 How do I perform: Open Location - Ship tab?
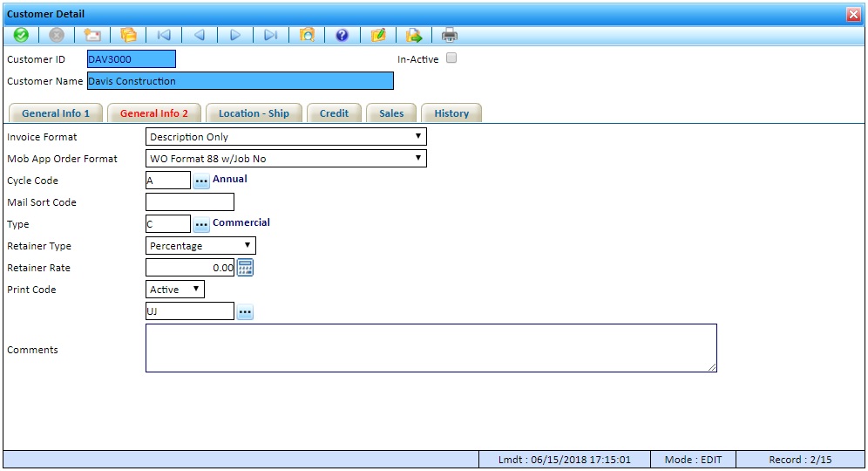[254, 113]
